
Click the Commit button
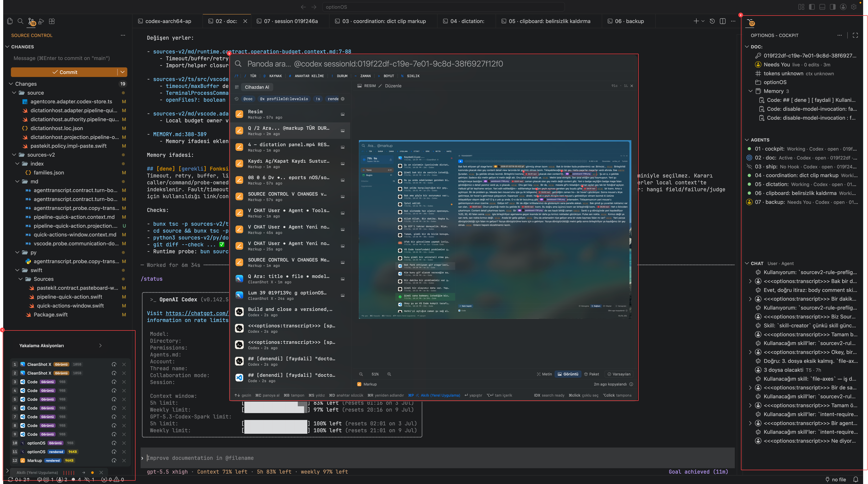(x=64, y=72)
